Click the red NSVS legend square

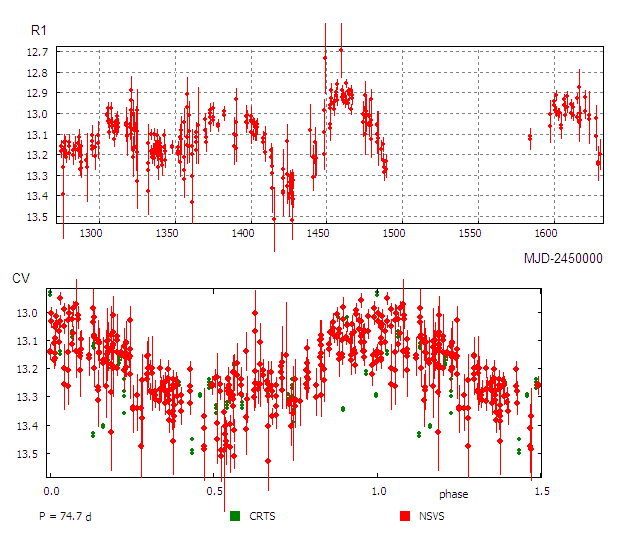pos(406,516)
